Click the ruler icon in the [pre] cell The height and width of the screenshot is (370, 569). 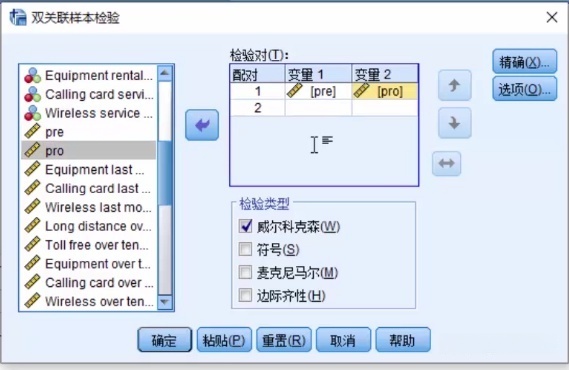pos(294,91)
